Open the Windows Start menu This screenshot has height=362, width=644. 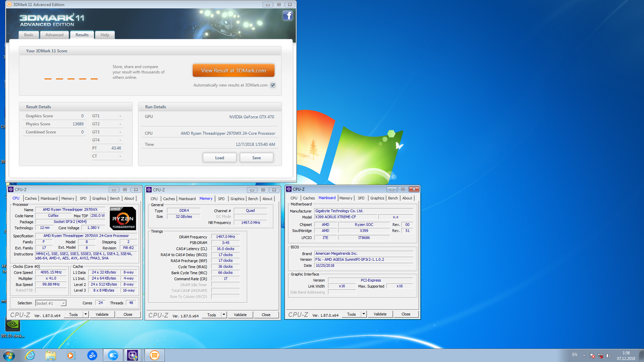tap(9, 355)
